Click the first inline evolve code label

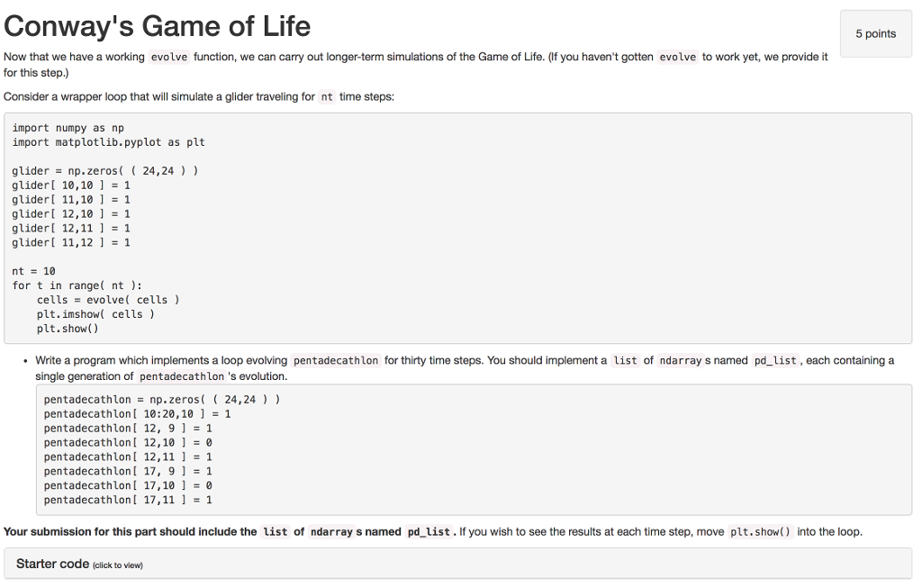coord(168,57)
